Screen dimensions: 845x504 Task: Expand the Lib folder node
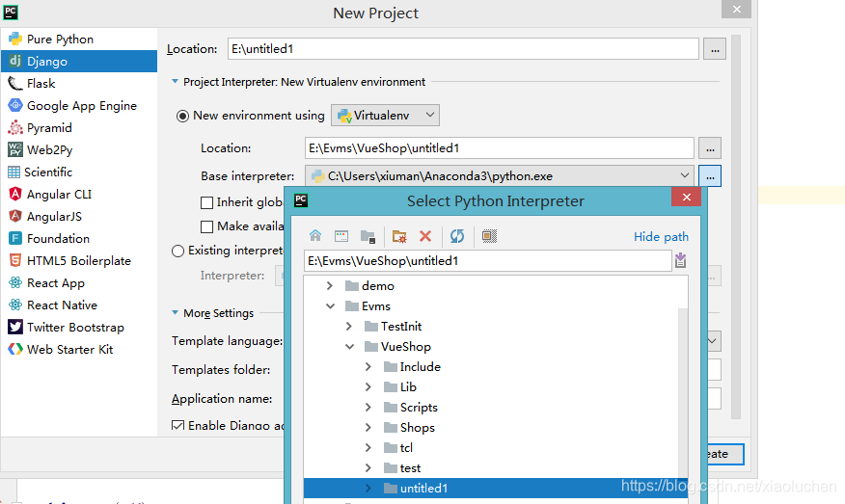[x=368, y=387]
